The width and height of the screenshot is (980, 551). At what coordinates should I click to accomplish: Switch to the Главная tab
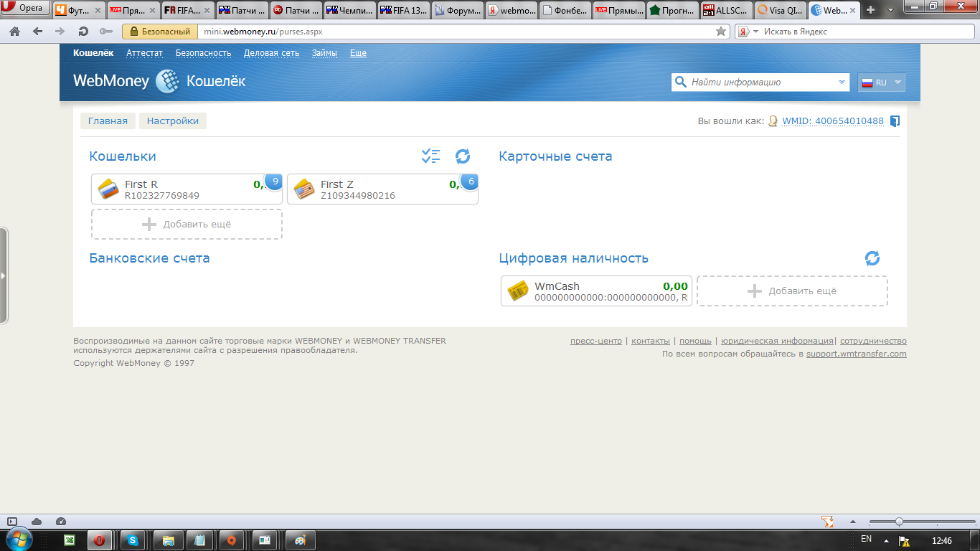[x=108, y=121]
